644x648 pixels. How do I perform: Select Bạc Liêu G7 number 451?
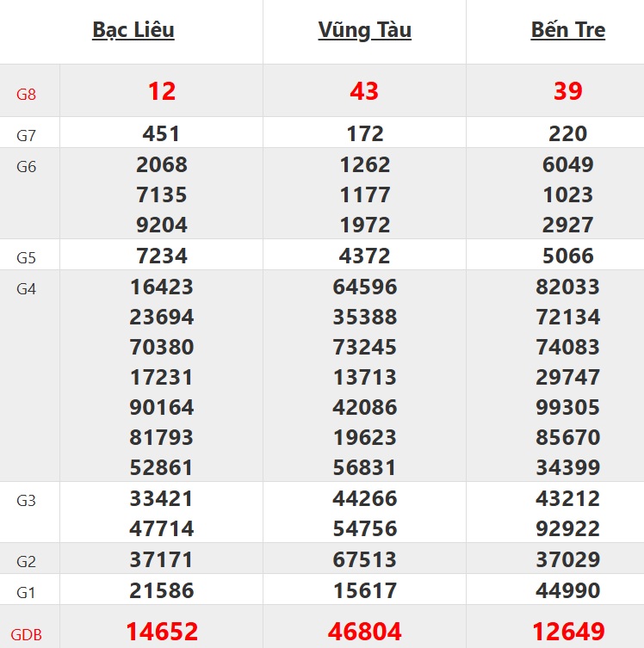tap(162, 134)
